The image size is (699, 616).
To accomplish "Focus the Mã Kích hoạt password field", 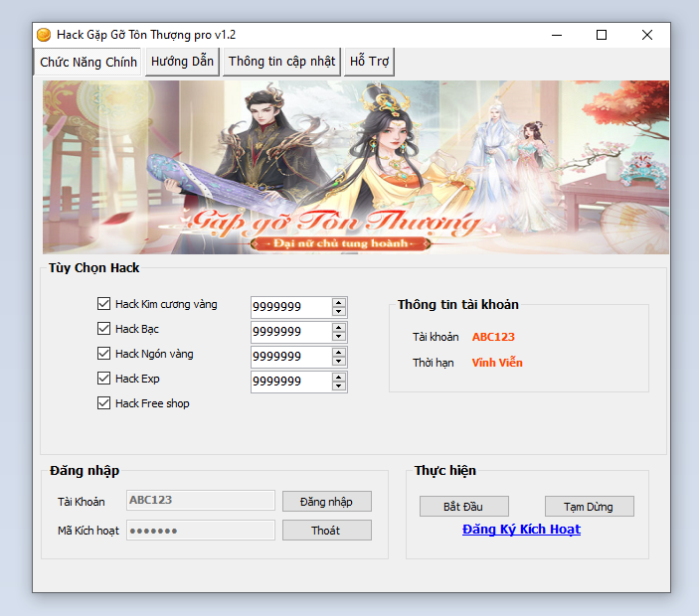I will (x=201, y=531).
